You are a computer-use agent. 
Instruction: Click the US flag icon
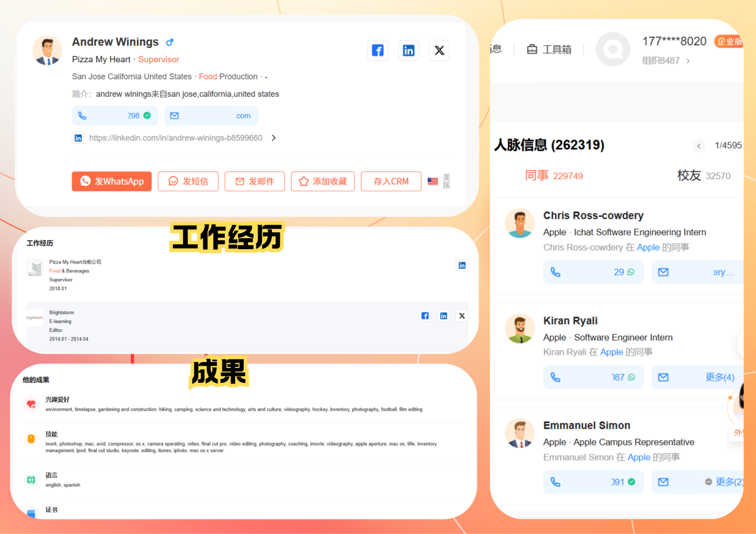[433, 182]
